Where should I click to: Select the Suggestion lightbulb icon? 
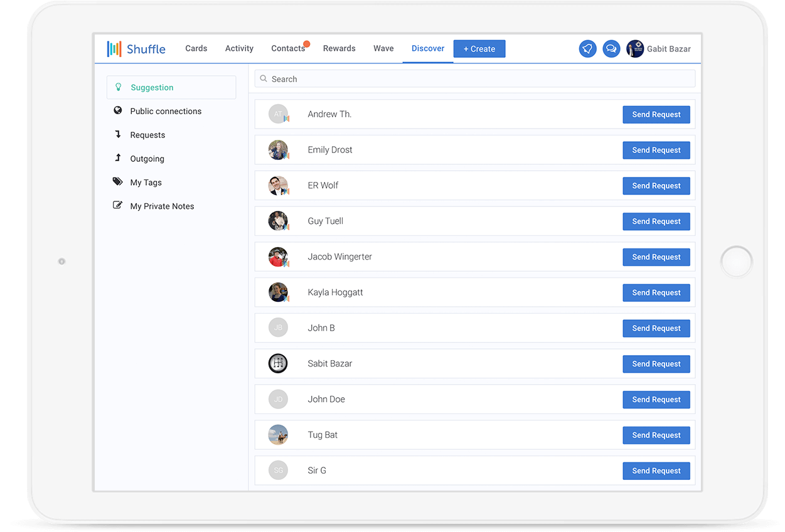pos(118,87)
